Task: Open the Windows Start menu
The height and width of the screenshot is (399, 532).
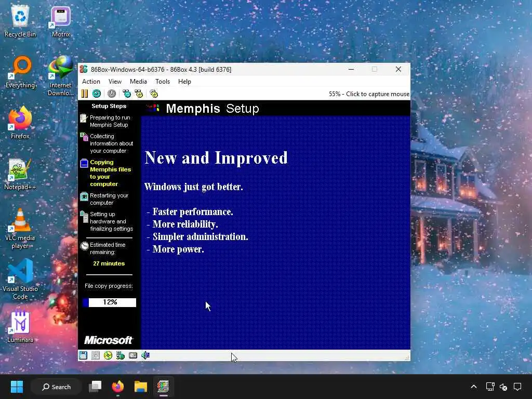Action: click(x=17, y=387)
